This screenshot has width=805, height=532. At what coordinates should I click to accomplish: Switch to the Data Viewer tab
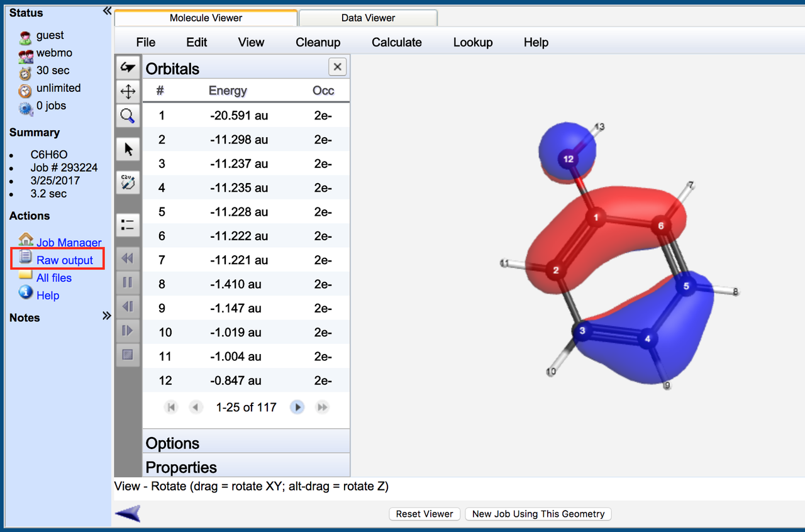[368, 18]
